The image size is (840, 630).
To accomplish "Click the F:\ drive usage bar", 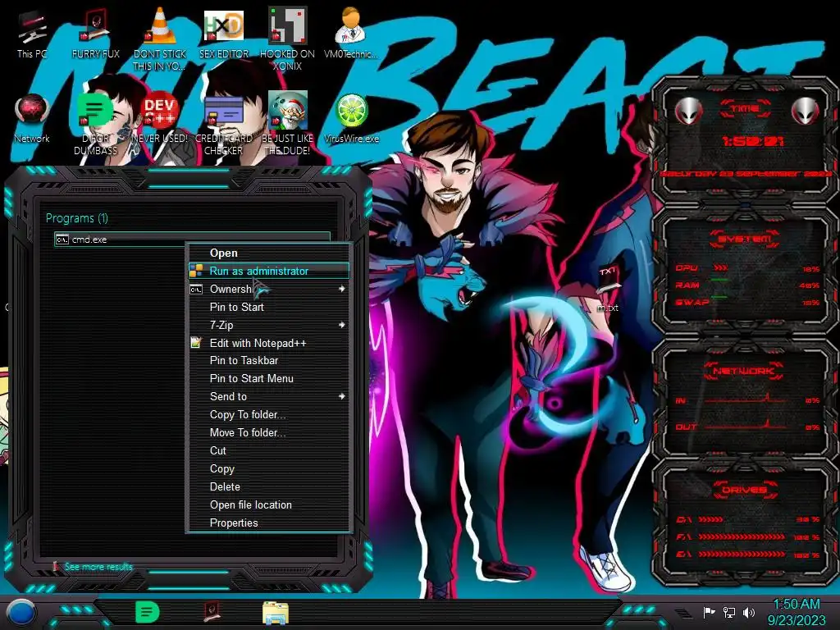I will (x=742, y=536).
